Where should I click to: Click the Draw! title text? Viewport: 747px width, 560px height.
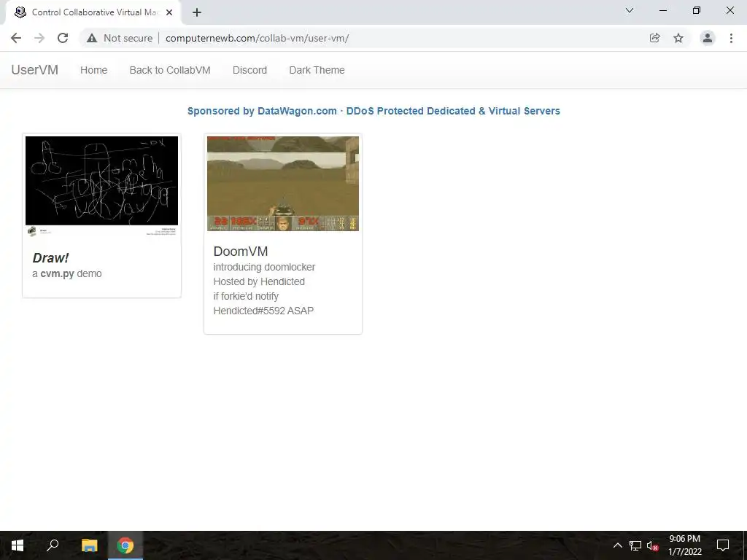pyautogui.click(x=50, y=257)
